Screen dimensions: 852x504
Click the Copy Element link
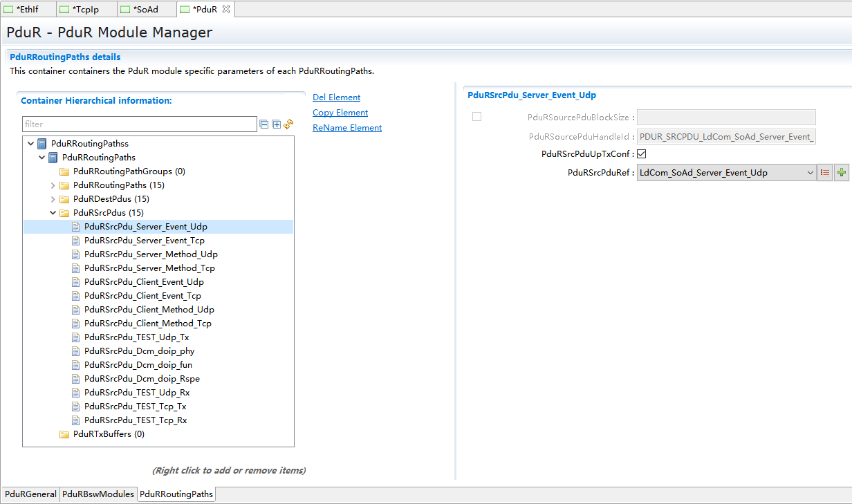(340, 113)
